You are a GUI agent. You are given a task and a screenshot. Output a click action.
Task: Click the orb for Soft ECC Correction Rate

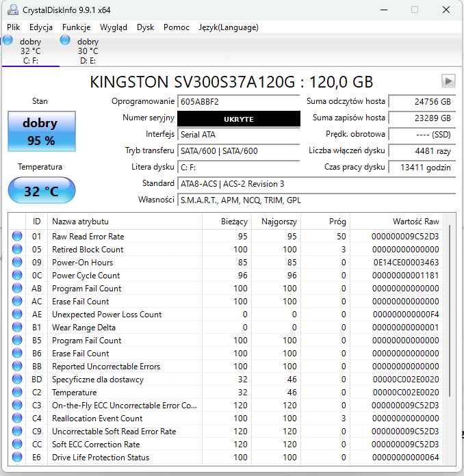(x=17, y=444)
